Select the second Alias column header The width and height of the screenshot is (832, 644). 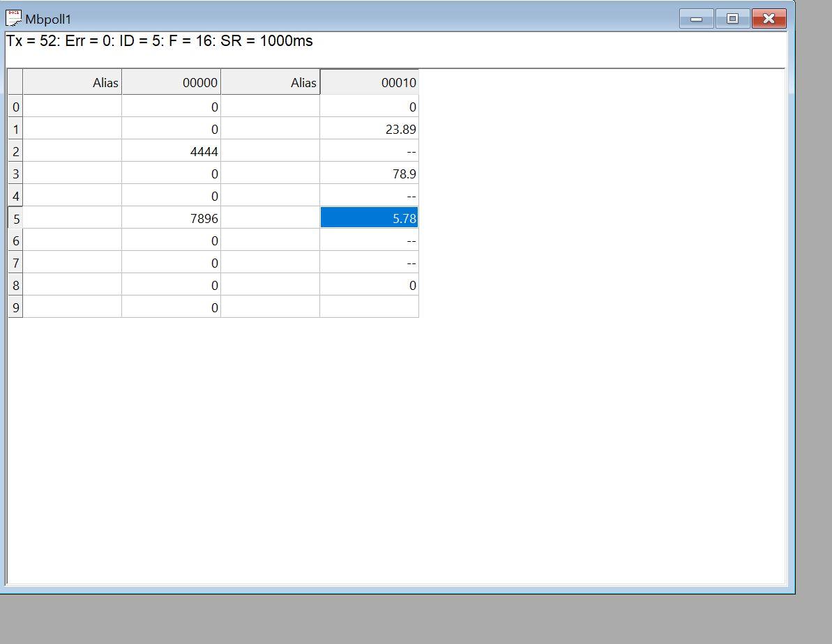(271, 82)
